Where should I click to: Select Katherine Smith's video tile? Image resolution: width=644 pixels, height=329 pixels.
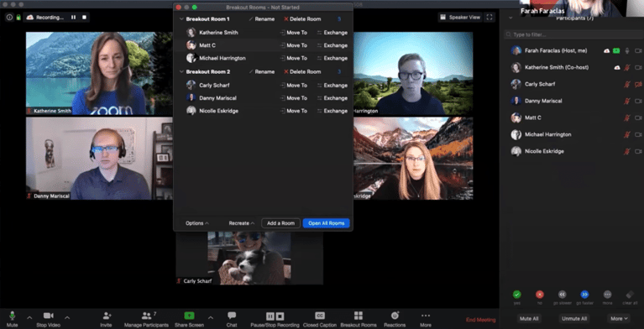coord(99,74)
